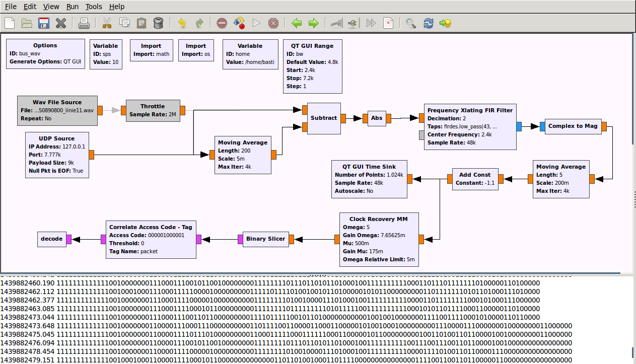The image size is (636, 364).
Task: Open the Tools menu
Action: coord(94,7)
